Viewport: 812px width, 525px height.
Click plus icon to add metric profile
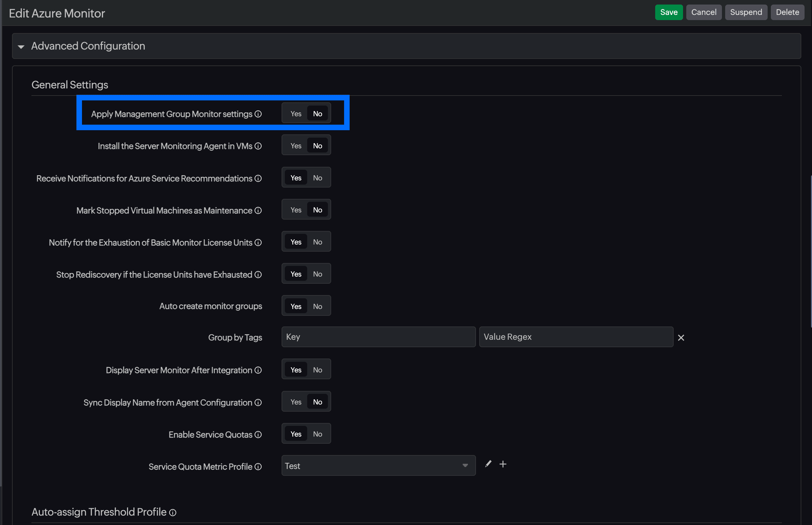(503, 464)
